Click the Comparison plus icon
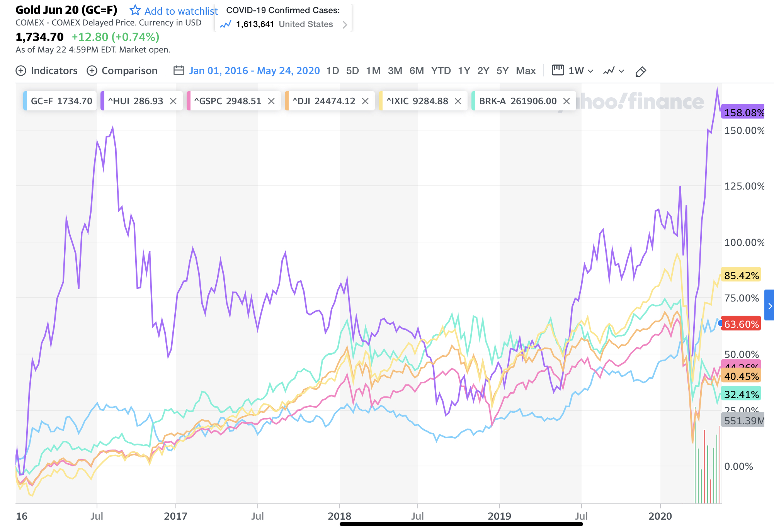Screen dimensions: 774x532 (x=92, y=71)
